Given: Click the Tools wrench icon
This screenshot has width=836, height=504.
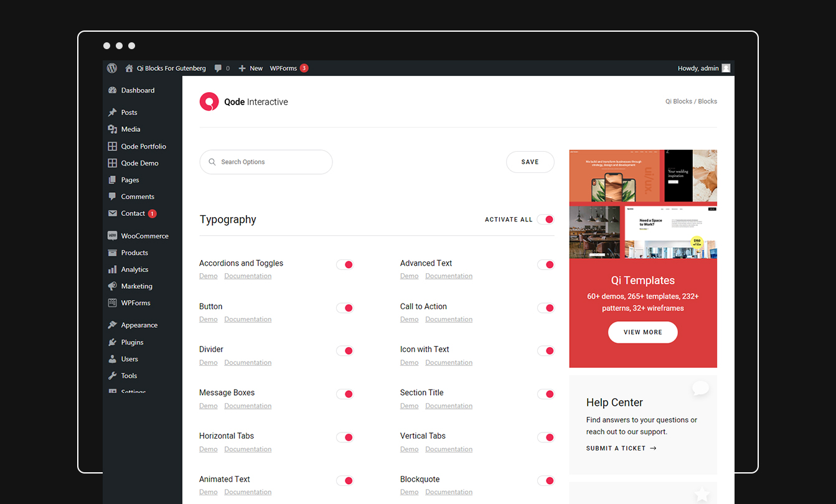Looking at the screenshot, I should 112,376.
